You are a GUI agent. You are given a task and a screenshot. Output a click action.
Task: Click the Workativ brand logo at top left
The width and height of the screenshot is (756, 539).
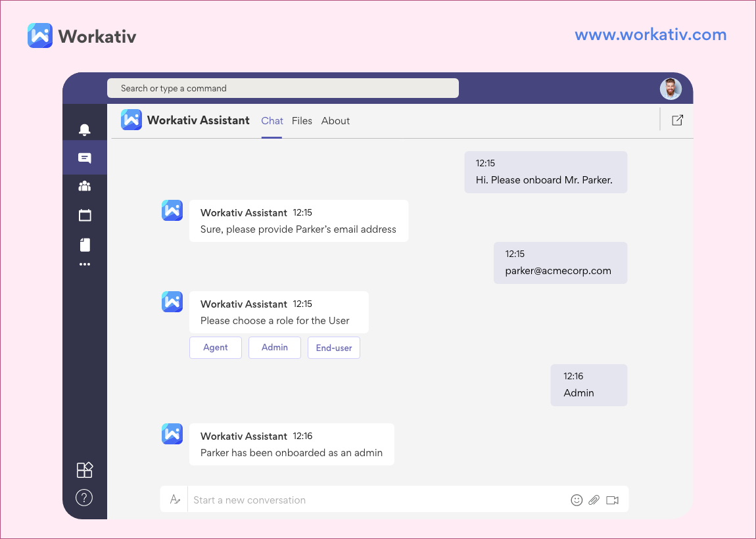[x=40, y=35]
